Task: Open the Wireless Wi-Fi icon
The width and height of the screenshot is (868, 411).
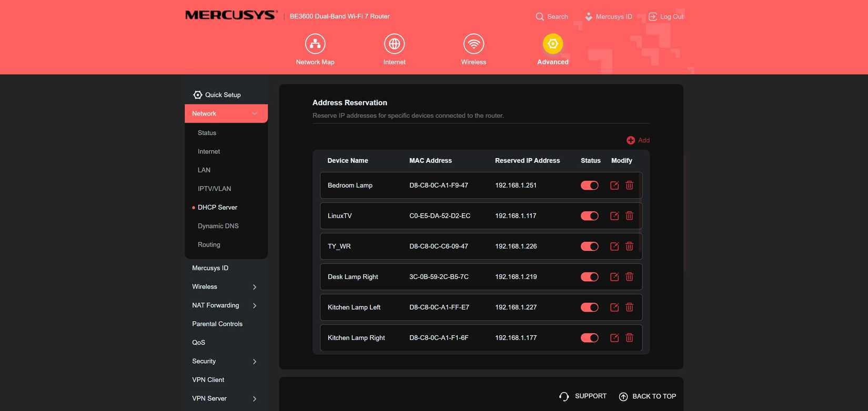Action: point(473,44)
